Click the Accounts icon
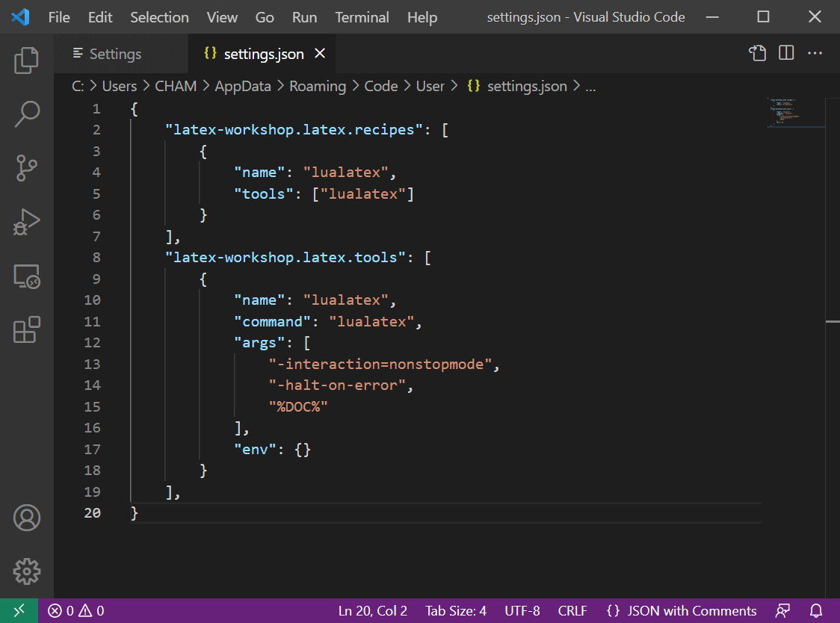 (x=27, y=518)
